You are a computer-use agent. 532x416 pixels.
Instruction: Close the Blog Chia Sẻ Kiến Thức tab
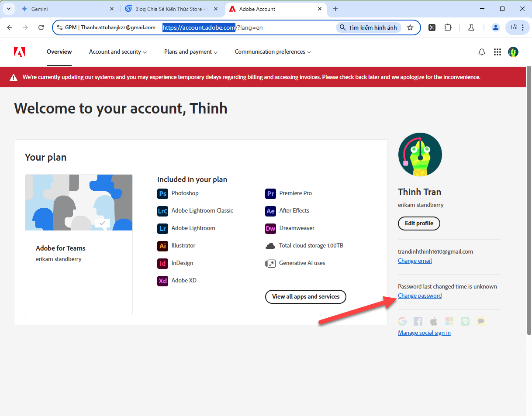coord(215,9)
